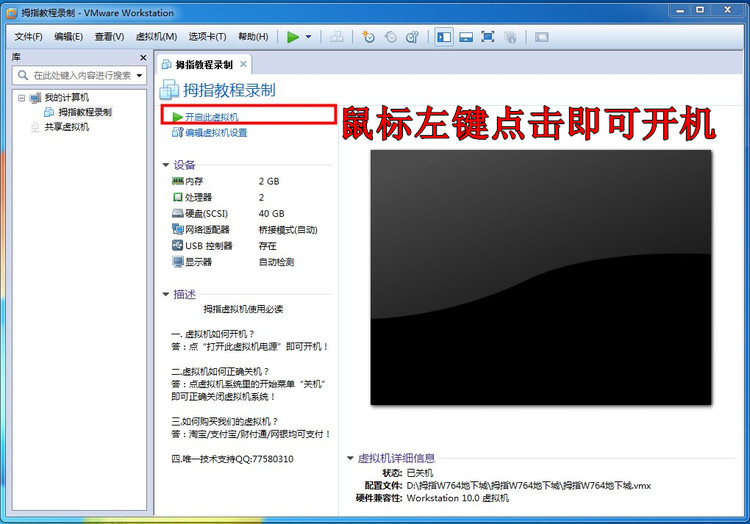Toggle the thumbnail bar view icon
This screenshot has width=750, height=524.
click(466, 37)
